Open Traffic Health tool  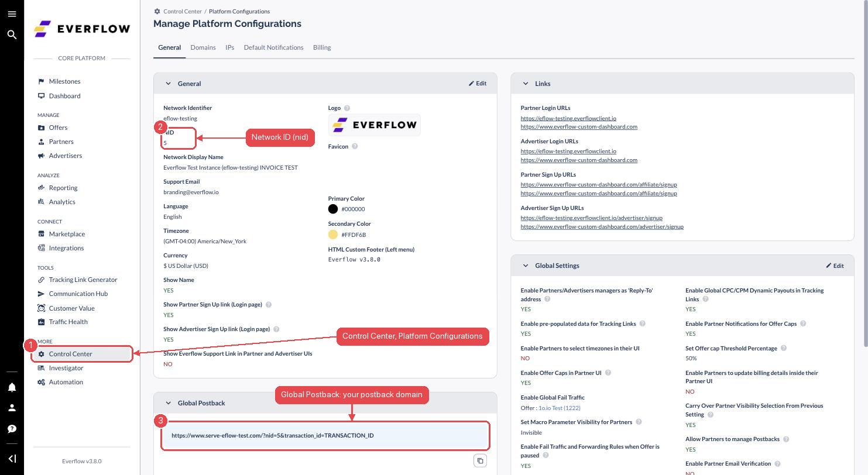[x=68, y=322]
